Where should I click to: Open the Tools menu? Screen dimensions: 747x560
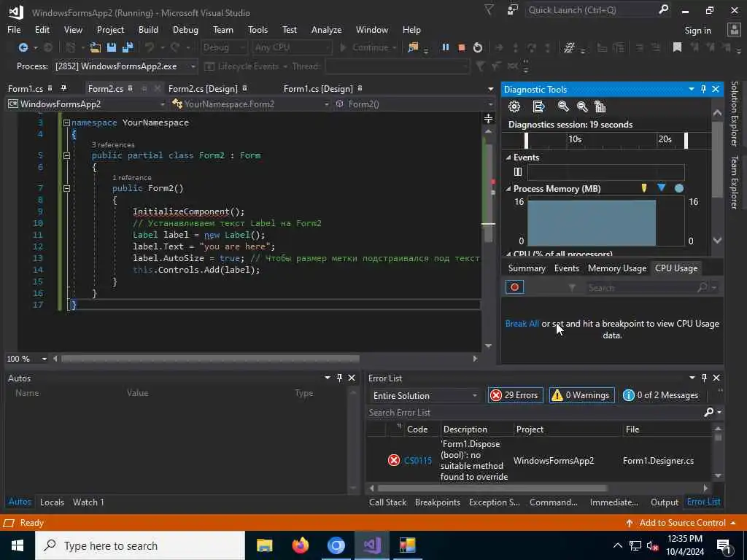(x=258, y=29)
